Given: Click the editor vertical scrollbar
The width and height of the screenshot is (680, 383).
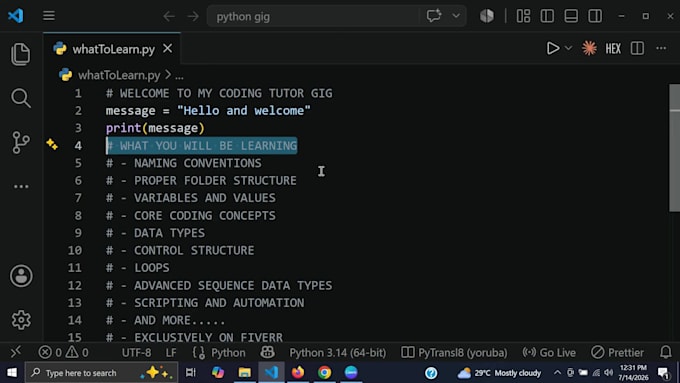Looking at the screenshot, I should pos(674,147).
